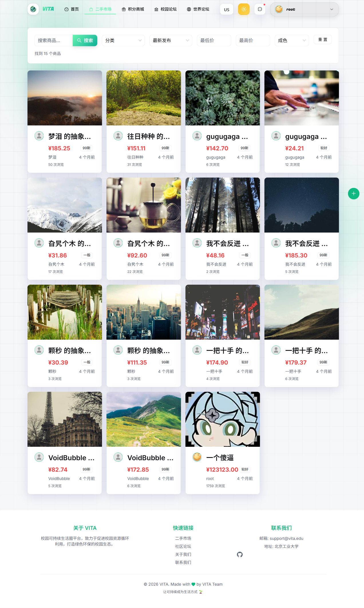The width and height of the screenshot is (364, 608).
Task: Go to 首页 home tab
Action: [x=72, y=9]
